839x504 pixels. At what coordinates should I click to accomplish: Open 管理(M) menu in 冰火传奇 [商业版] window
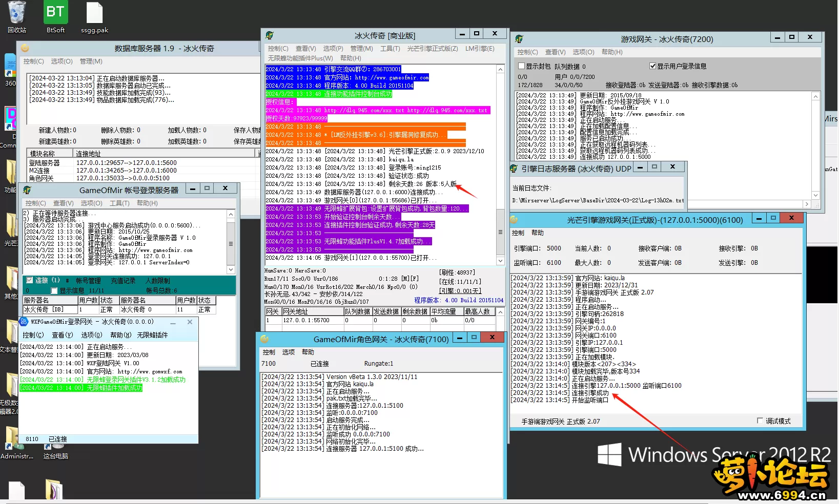click(x=361, y=49)
